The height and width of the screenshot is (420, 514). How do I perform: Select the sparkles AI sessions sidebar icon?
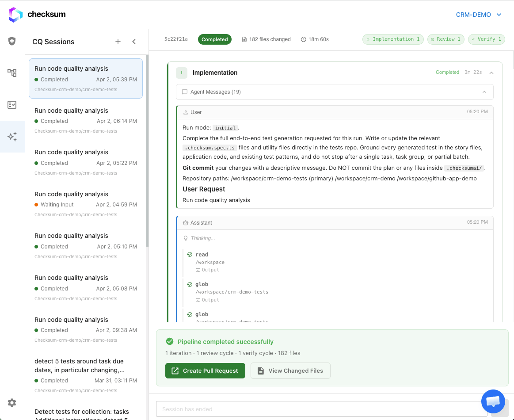12,137
